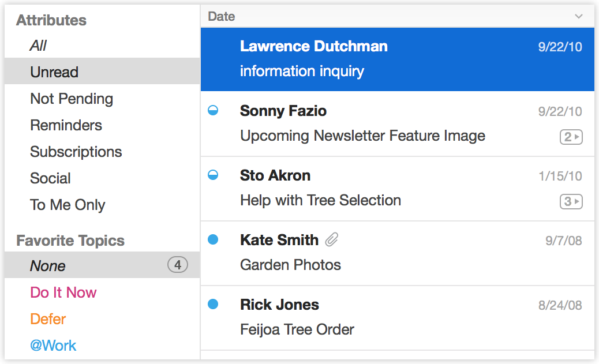Click the half-read status icon beside Sonny Fazio
The image size is (599, 364).
point(213,110)
